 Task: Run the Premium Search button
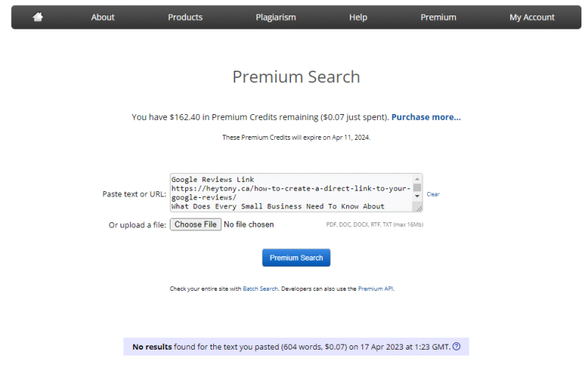pos(296,258)
